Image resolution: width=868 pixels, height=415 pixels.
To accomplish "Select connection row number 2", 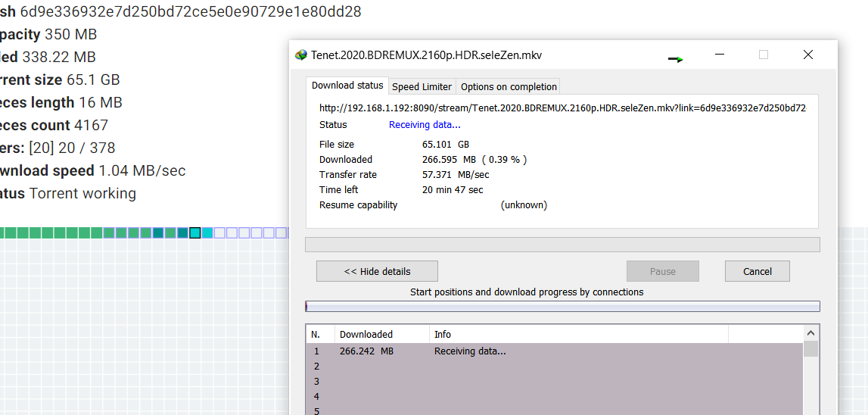I will pos(554,367).
